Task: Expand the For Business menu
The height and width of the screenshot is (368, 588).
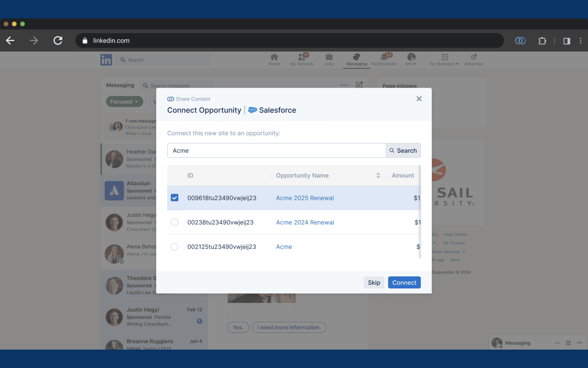Action: coord(444,60)
